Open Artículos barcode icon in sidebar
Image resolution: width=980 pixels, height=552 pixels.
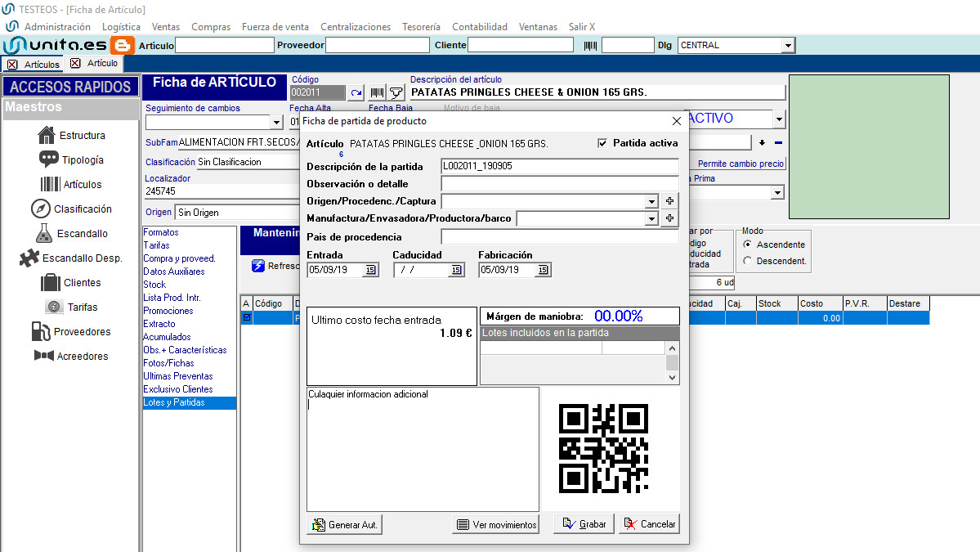(50, 185)
